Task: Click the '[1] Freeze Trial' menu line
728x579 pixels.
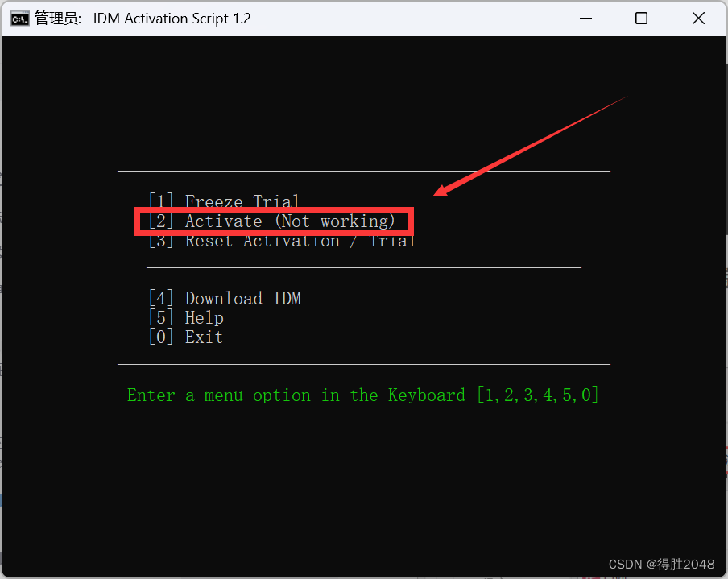Action: pos(223,201)
